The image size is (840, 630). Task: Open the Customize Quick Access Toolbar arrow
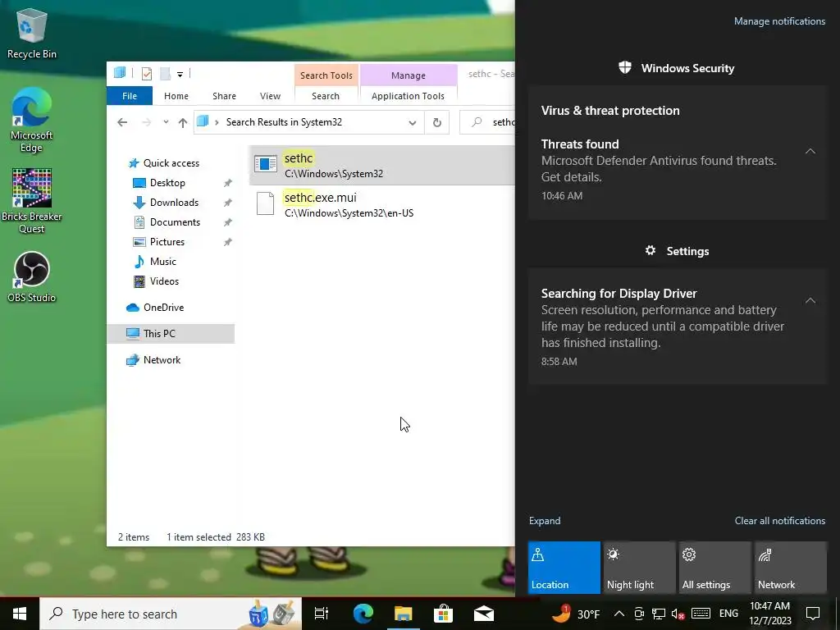[180, 75]
